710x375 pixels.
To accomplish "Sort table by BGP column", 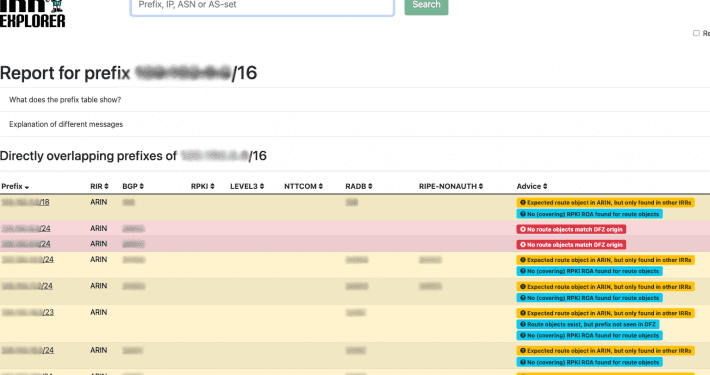I will click(133, 186).
